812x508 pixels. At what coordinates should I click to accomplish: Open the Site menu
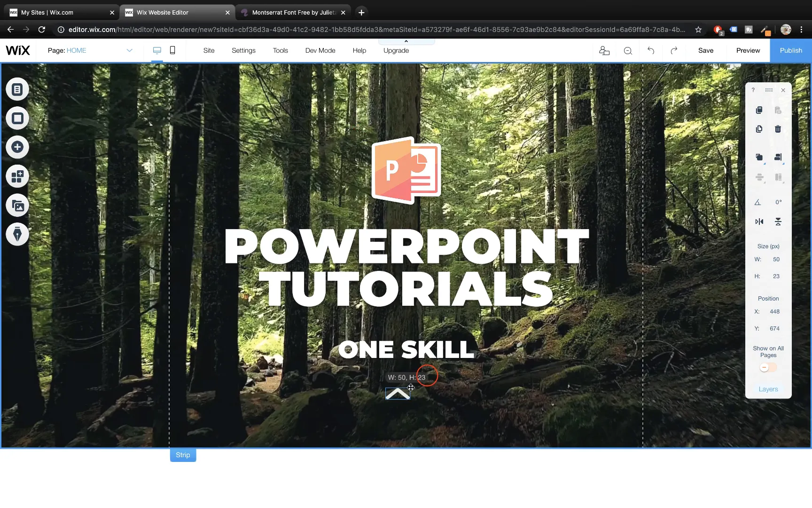[x=209, y=50]
